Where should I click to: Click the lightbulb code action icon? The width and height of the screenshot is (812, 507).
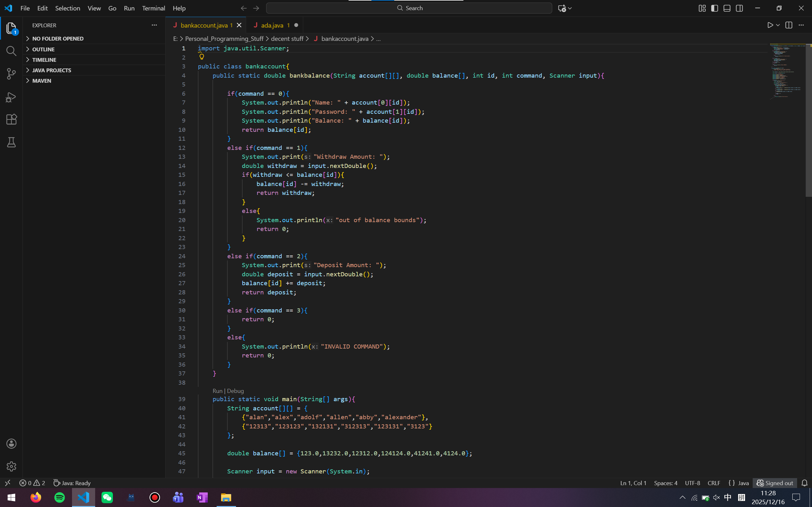click(202, 57)
